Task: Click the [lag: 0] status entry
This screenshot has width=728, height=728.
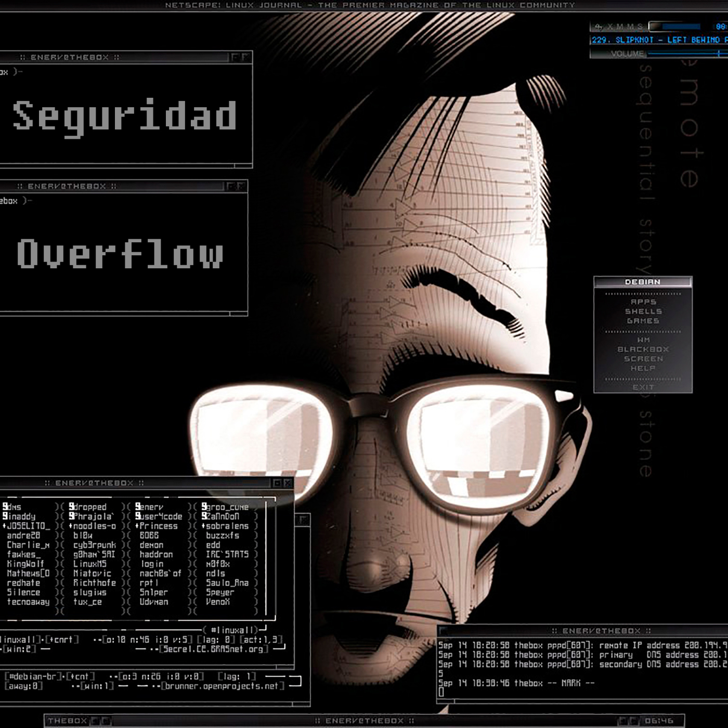Action: pos(216,640)
